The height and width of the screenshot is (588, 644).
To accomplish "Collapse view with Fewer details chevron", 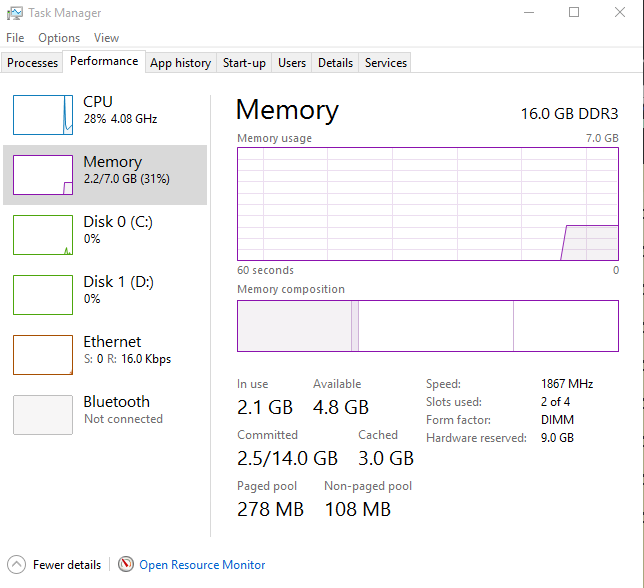I will [x=16, y=565].
